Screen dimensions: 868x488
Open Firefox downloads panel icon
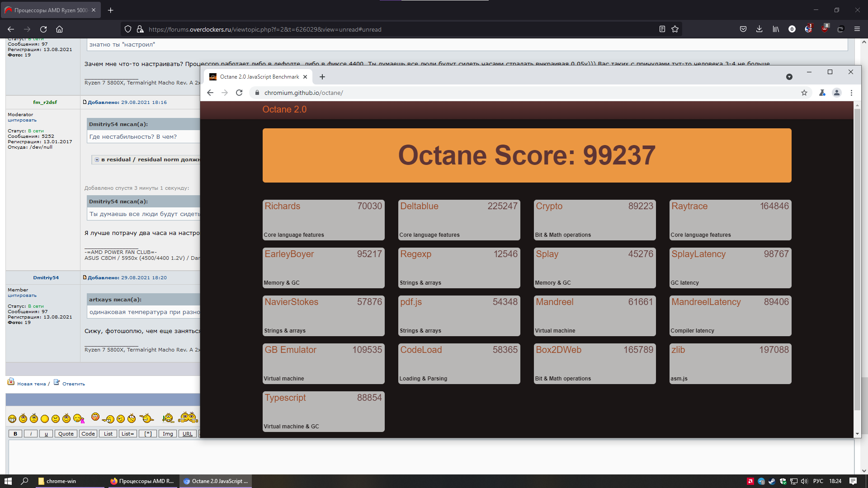tap(759, 29)
